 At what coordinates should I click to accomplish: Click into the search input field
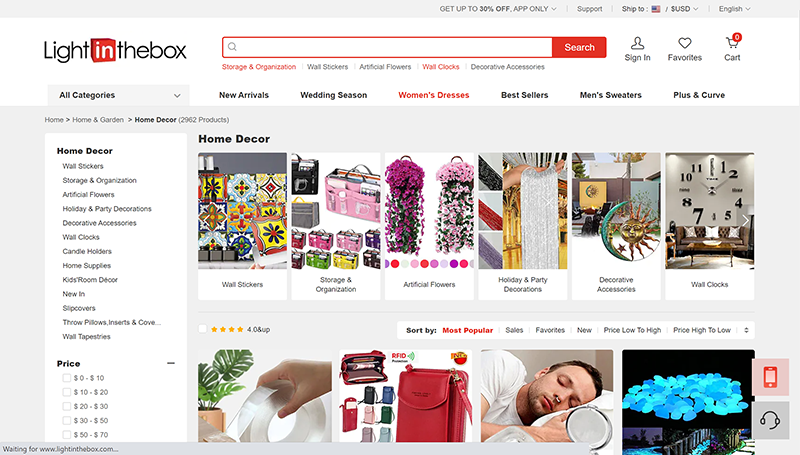[388, 47]
